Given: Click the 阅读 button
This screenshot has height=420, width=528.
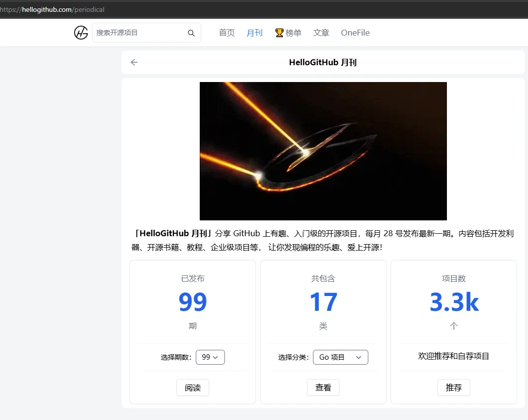Looking at the screenshot, I should [x=193, y=387].
